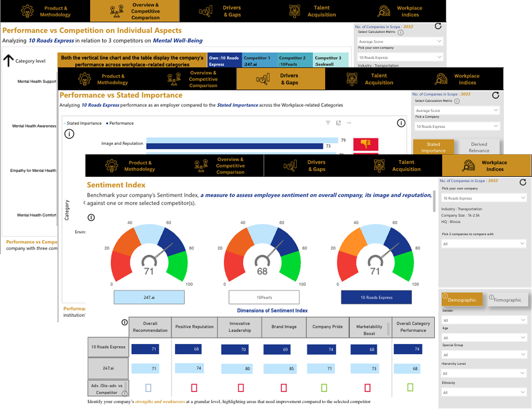
Task: Click the filter icon above the bar chart
Action: point(328,123)
